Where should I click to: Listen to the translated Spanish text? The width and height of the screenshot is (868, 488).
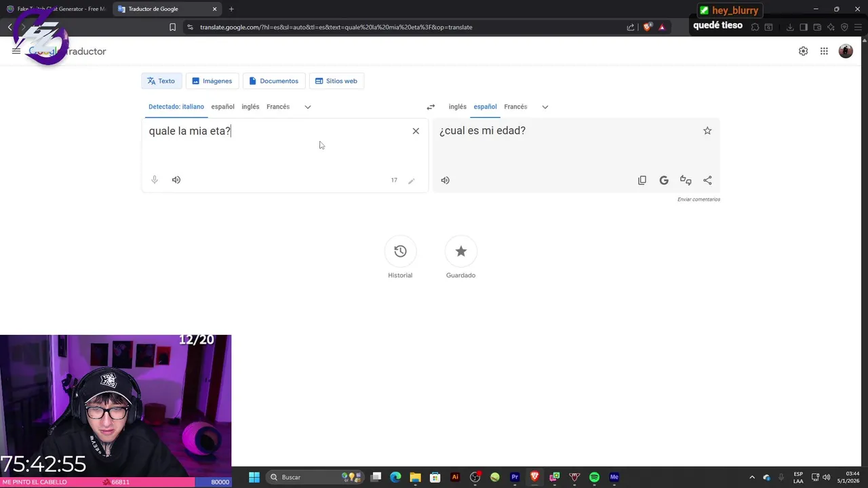coord(445,180)
